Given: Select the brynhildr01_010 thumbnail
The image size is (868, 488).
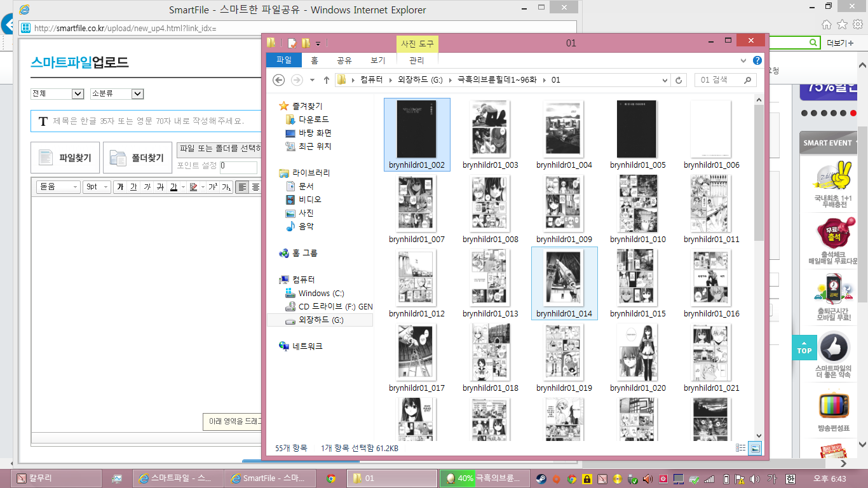Looking at the screenshot, I should pyautogui.click(x=638, y=203).
